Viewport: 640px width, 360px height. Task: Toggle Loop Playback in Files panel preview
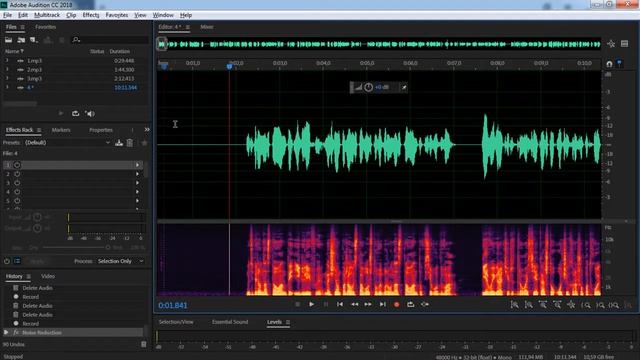(76, 113)
